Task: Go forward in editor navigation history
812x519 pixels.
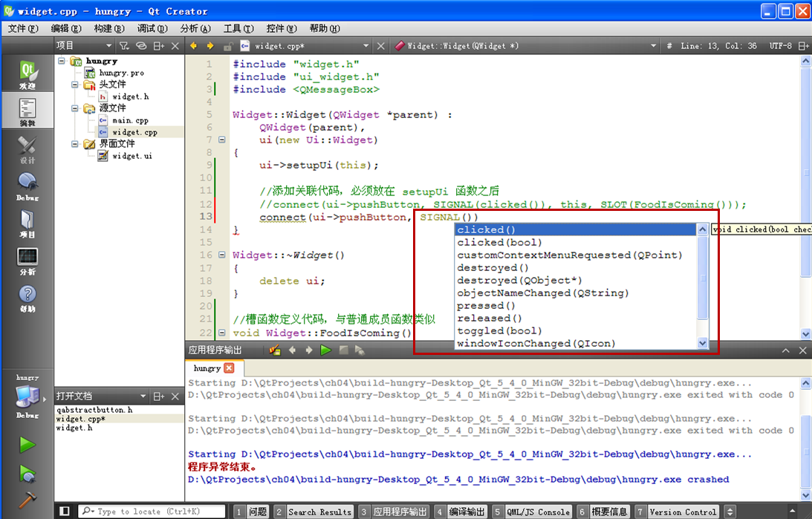Action: (x=210, y=46)
